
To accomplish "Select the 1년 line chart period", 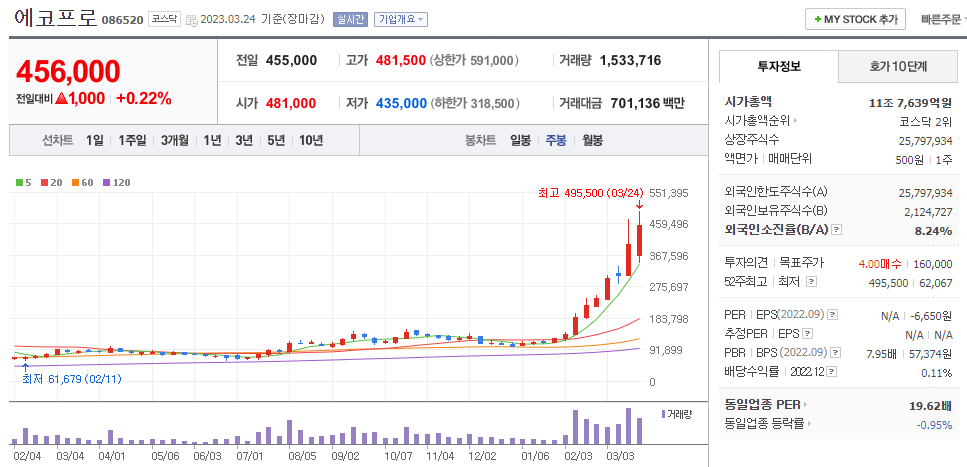I will (212, 140).
